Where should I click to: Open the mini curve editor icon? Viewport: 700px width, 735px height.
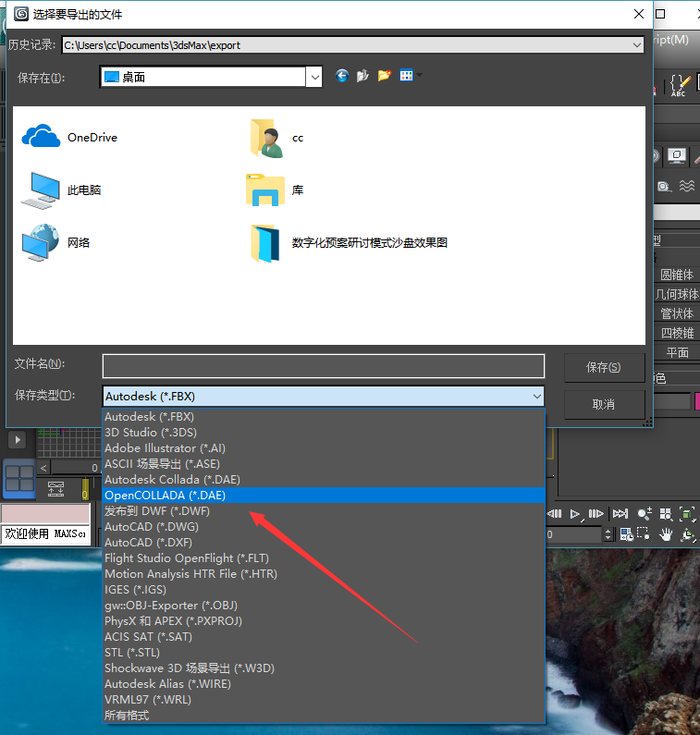pos(55,489)
